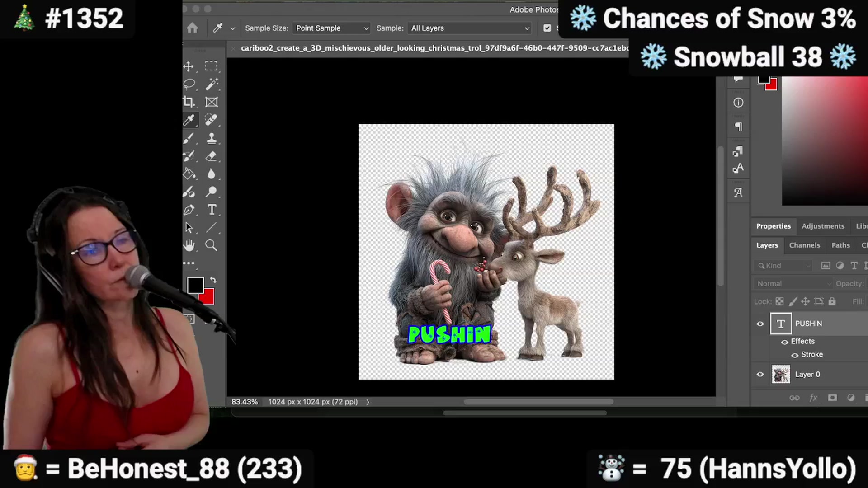Viewport: 868px width, 488px height.
Task: Toggle lock image pixels brush icon
Action: coord(793,301)
